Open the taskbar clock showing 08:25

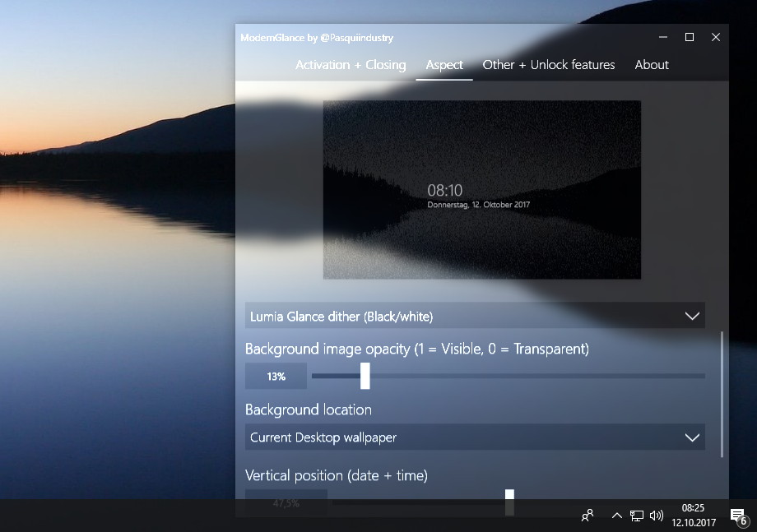pyautogui.click(x=693, y=516)
